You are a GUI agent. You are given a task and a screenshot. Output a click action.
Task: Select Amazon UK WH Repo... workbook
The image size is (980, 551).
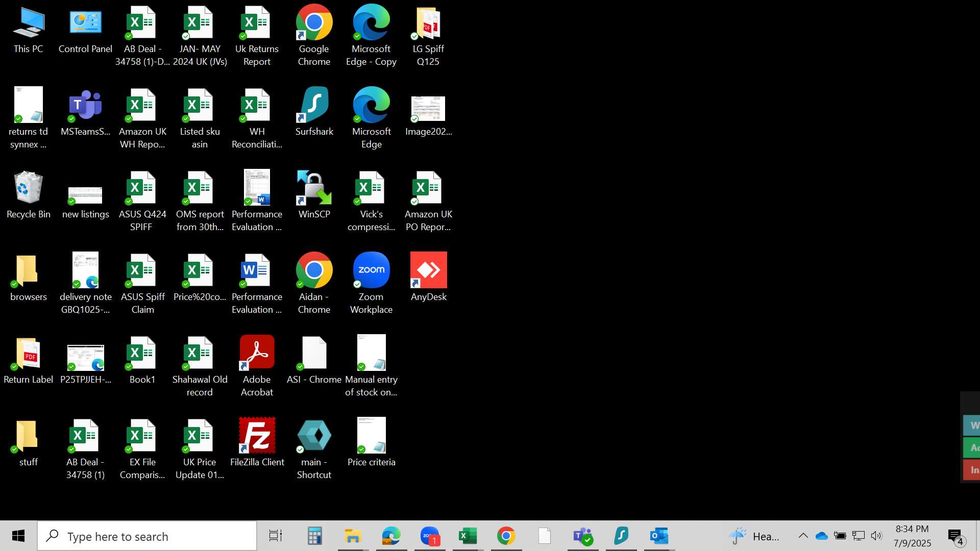142,118
